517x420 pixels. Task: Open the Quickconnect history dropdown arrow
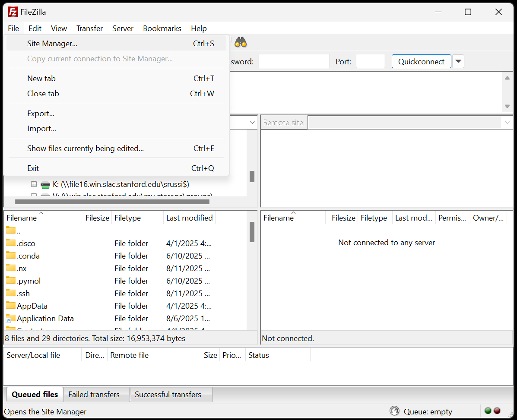pos(459,61)
